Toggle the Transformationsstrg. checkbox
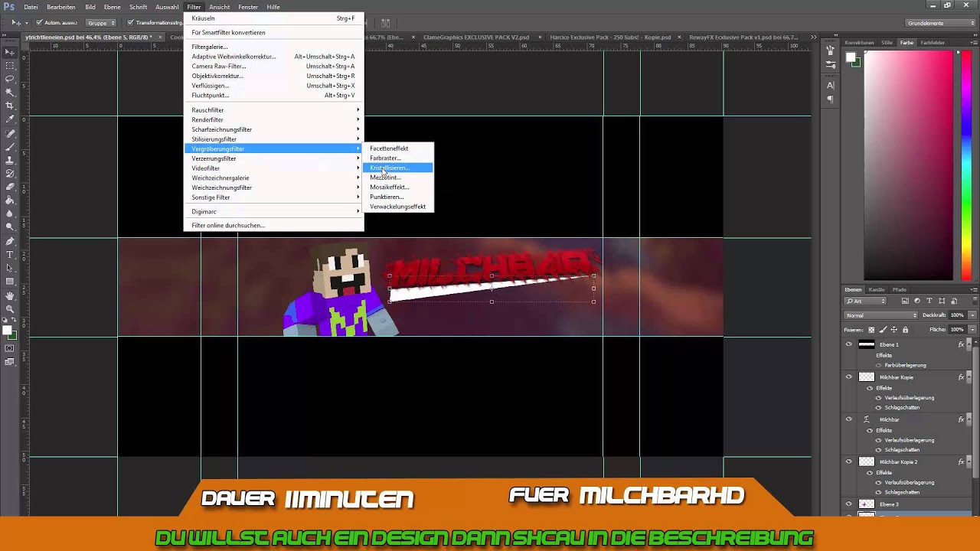This screenshot has height=551, width=980. 131,23
